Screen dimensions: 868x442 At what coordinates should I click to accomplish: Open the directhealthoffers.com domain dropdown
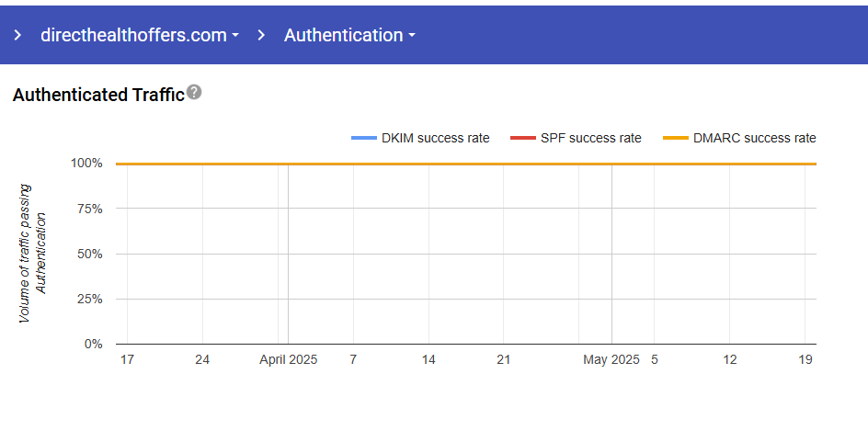pyautogui.click(x=139, y=36)
